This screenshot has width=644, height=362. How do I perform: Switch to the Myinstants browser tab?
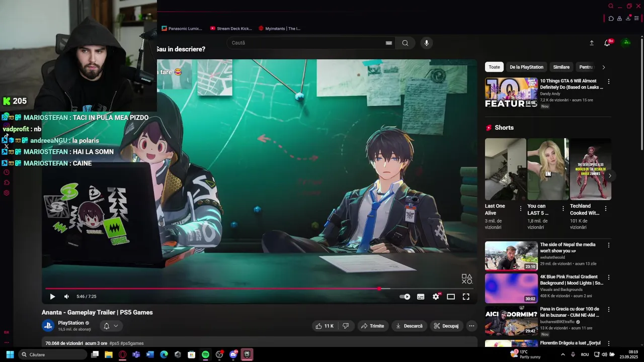pyautogui.click(x=280, y=29)
